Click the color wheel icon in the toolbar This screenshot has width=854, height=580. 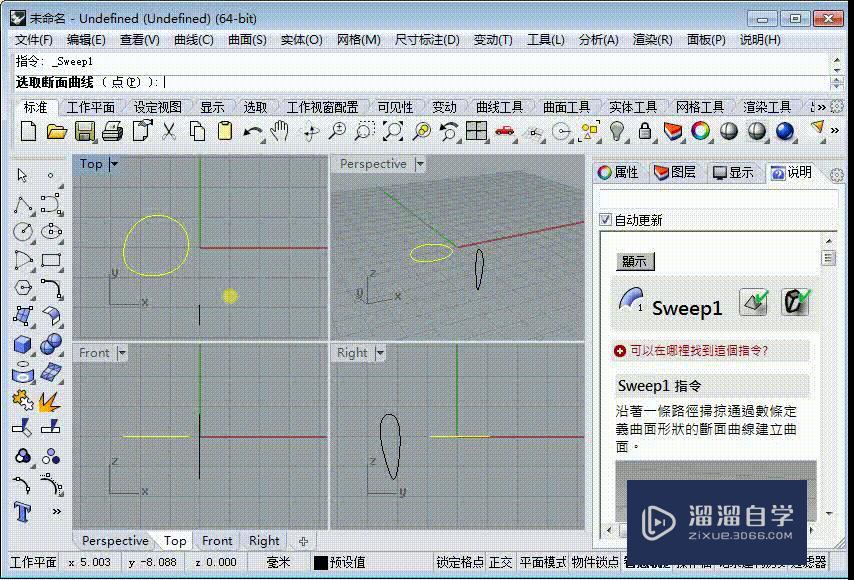click(701, 131)
